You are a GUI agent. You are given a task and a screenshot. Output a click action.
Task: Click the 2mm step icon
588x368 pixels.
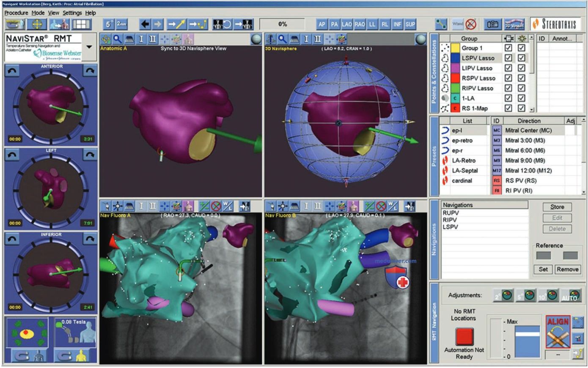122,25
